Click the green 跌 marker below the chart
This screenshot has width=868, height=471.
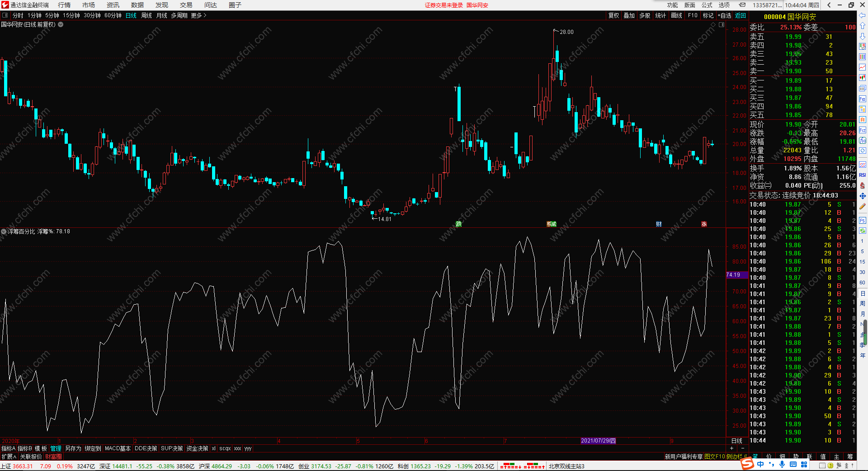point(459,224)
